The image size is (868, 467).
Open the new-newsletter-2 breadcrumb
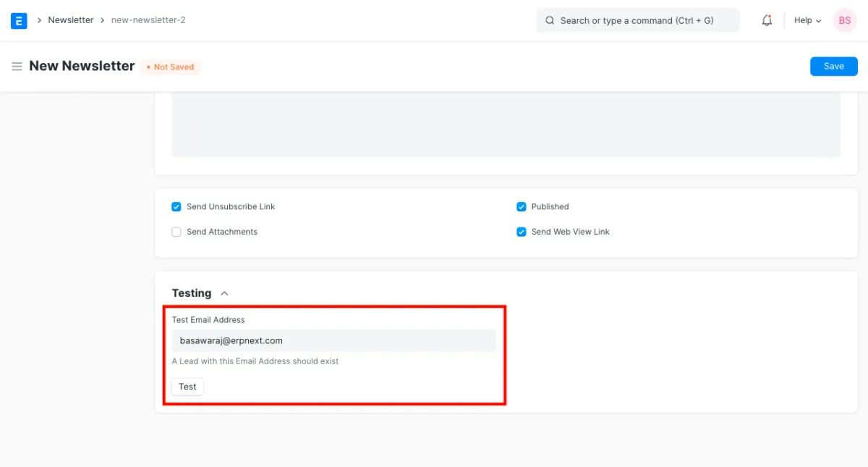[148, 20]
